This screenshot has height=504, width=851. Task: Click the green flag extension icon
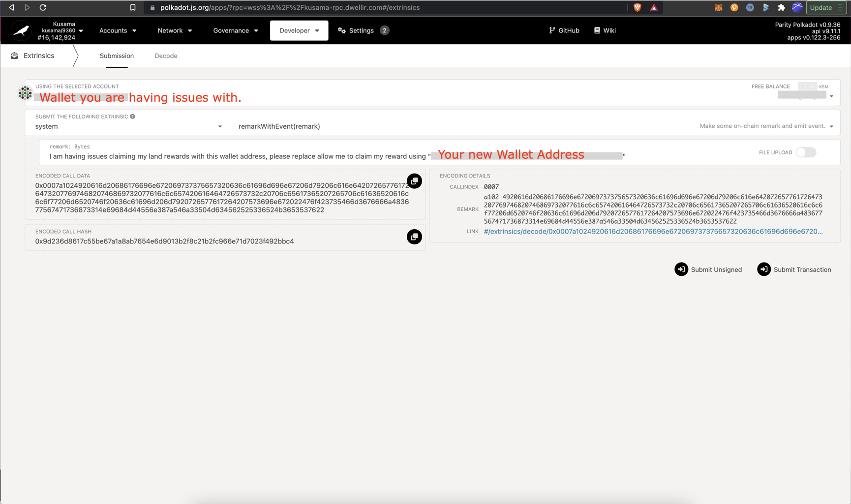pos(766,7)
